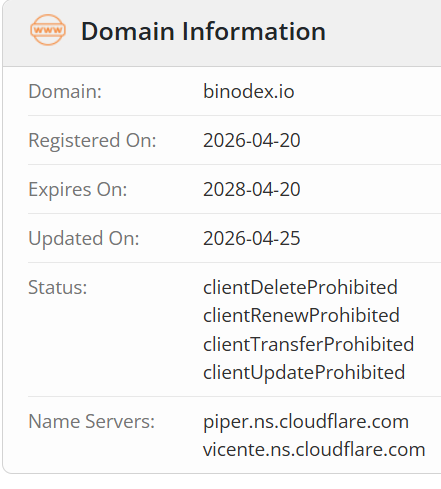Click the expiry date 2028-04-20
The width and height of the screenshot is (441, 489).
coord(252,189)
